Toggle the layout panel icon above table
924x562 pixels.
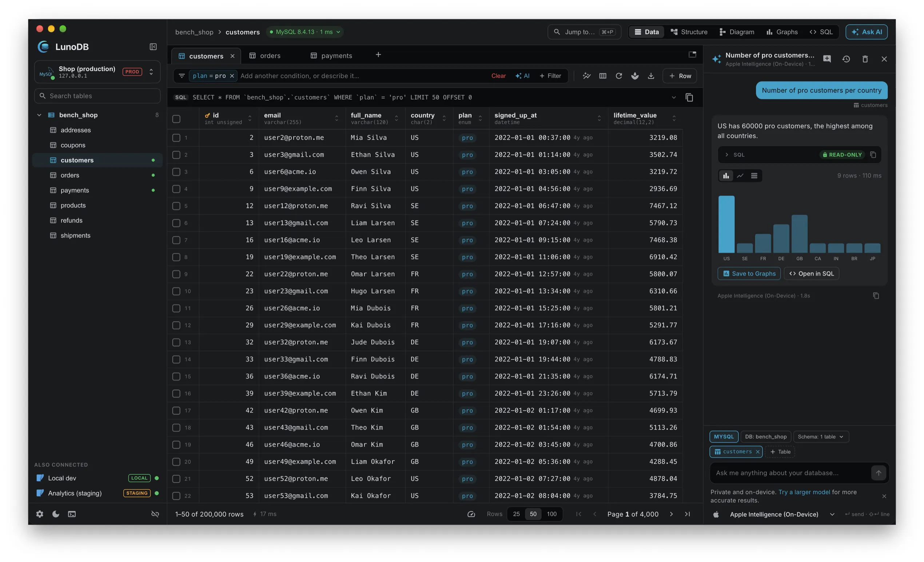pyautogui.click(x=692, y=55)
